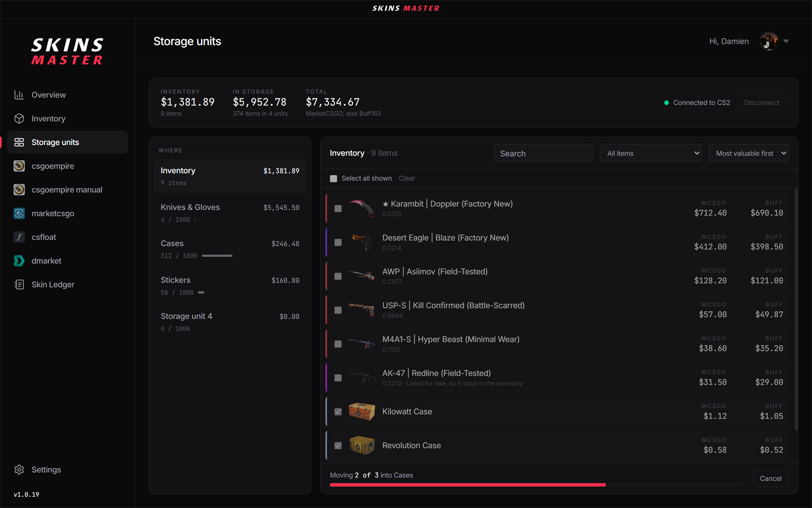The height and width of the screenshot is (508, 812).
Task: Click the M4A1-S Hyper Beast thumbnail
Action: (362, 344)
